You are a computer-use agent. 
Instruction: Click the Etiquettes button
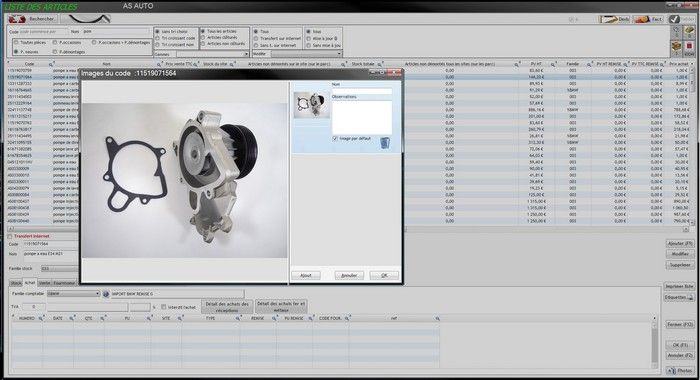[679, 297]
